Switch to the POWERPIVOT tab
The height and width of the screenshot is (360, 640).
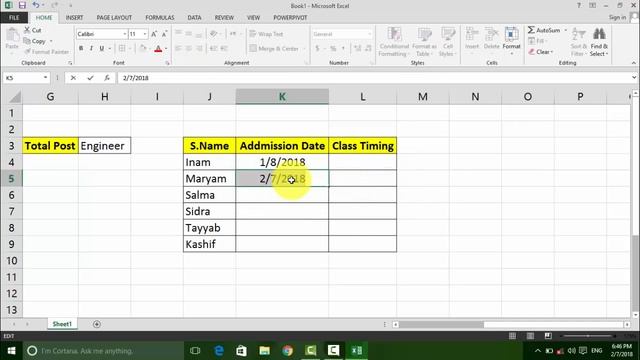[x=290, y=18]
